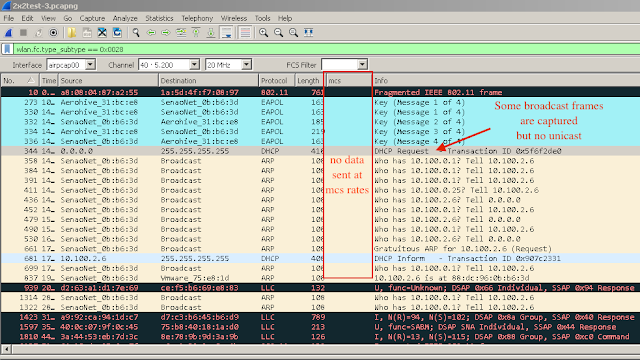Sort by the No. column header
640x360 pixels.
tap(20, 80)
